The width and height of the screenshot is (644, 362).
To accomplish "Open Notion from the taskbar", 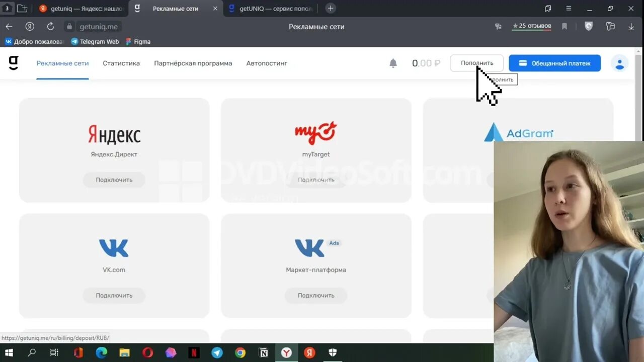I will pyautogui.click(x=263, y=353).
